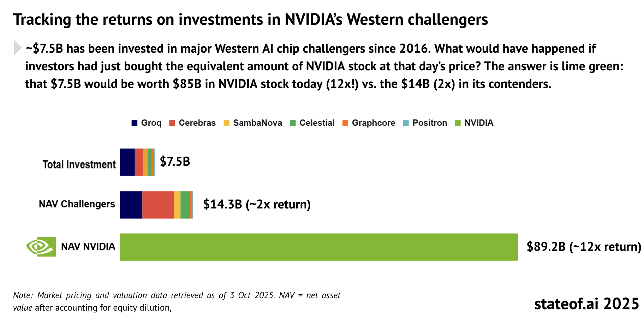
Task: Select the Positron teal legend swatch
Action: coord(406,123)
